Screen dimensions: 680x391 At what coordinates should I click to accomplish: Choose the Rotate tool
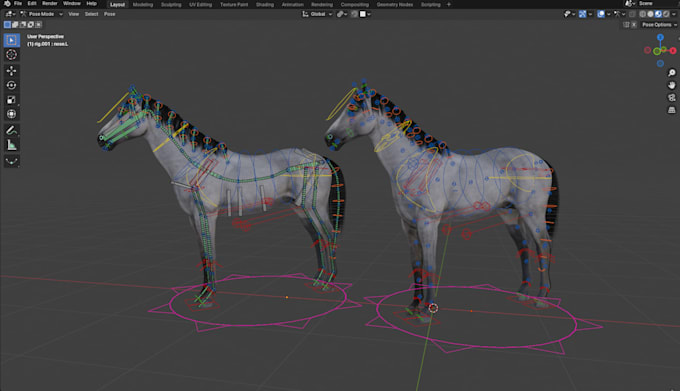(11, 85)
